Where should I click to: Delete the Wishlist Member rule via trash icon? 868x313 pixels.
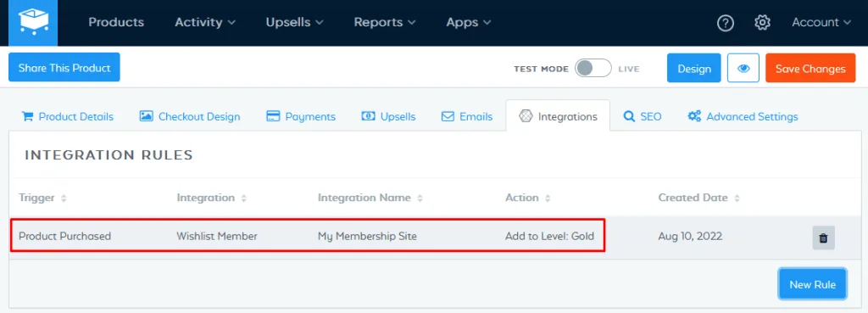pos(823,238)
